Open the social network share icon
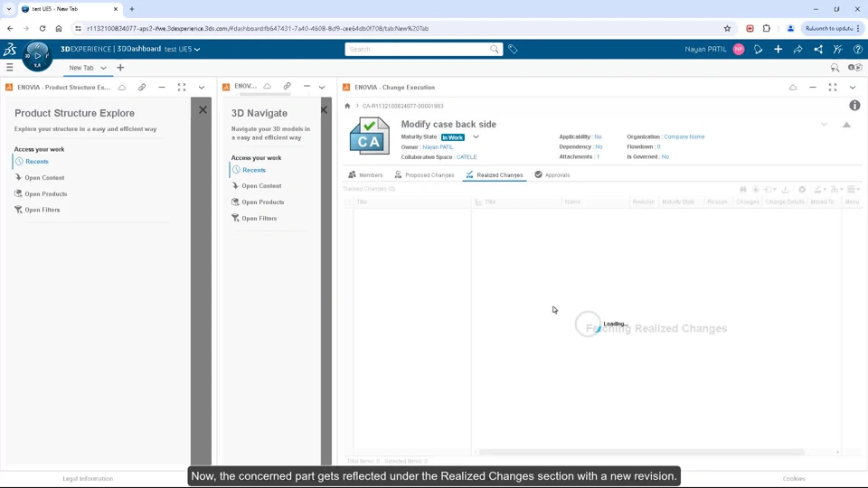868x488 pixels. 818,49
